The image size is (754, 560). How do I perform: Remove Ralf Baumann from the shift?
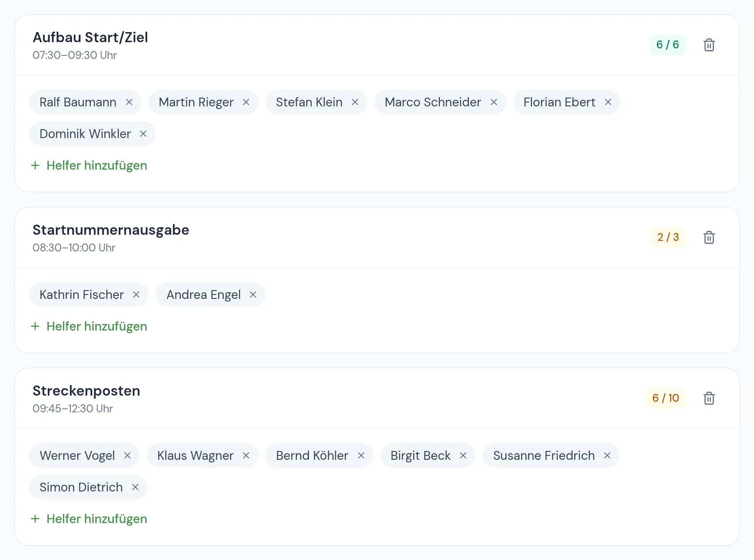(129, 102)
